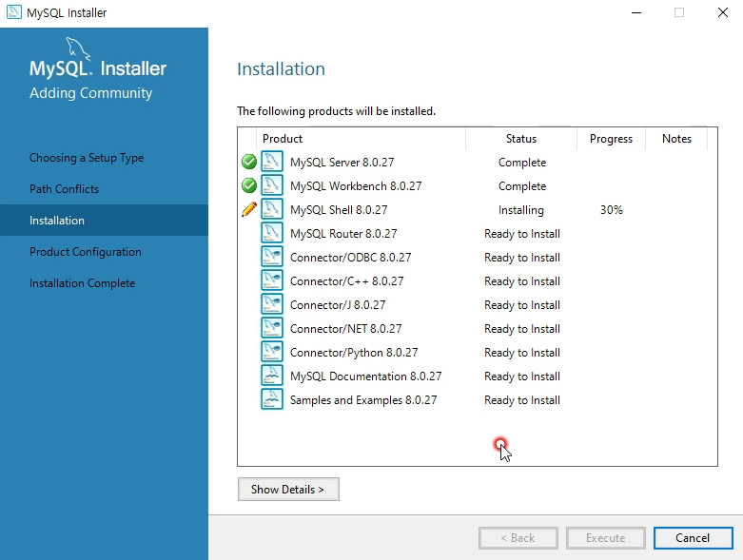Viewport: 743px width, 560px height.
Task: Open the Product Configuration step
Action: coord(86,252)
